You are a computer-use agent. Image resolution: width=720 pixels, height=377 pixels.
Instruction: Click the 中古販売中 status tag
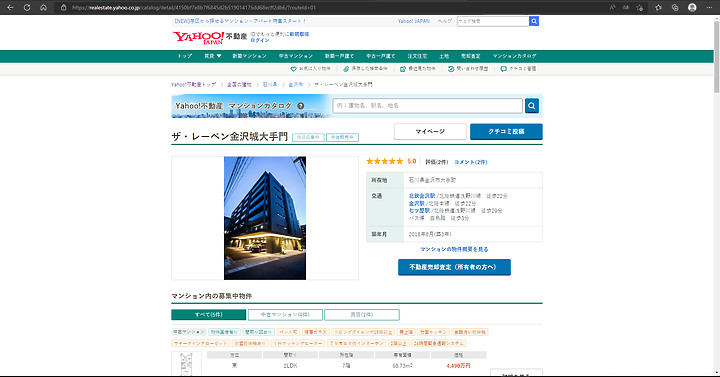tap(343, 137)
